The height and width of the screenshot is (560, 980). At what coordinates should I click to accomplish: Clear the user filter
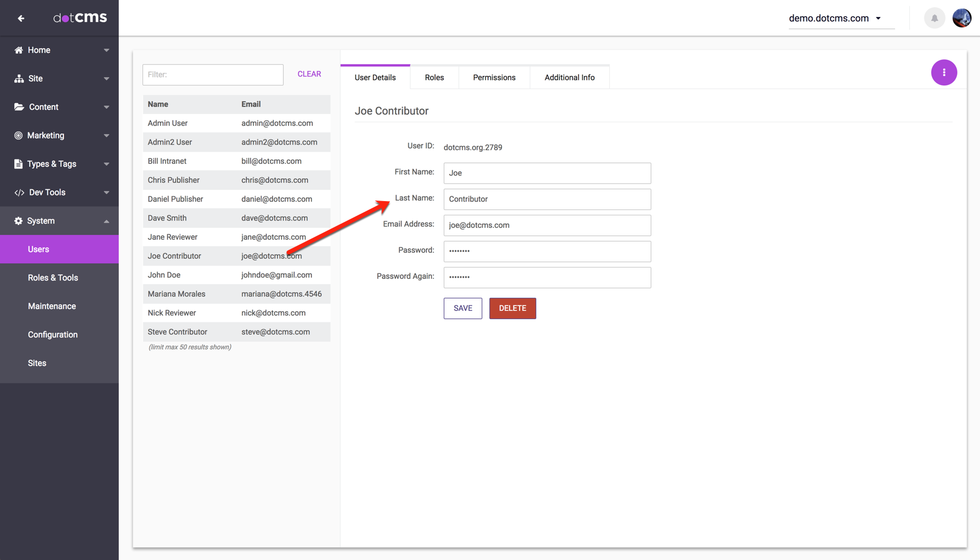coord(309,74)
